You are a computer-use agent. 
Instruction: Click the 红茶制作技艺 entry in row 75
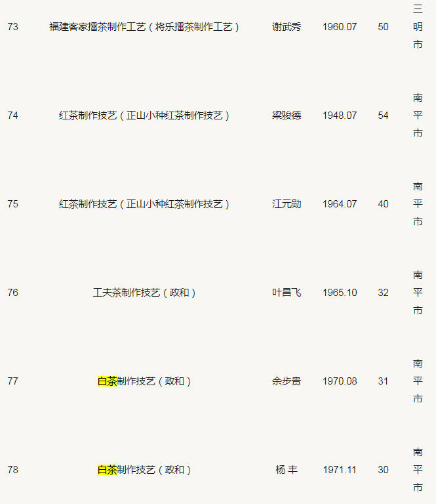pos(144,204)
